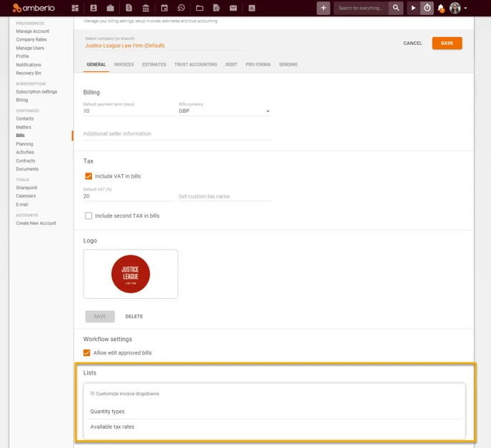This screenshot has width=491, height=448.
Task: Open Create New Account link
Action: tap(36, 223)
